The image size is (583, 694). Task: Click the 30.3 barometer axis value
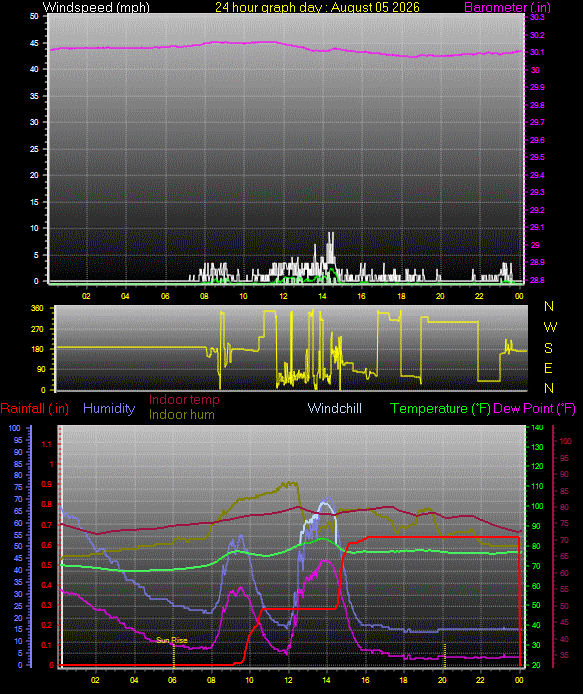coord(537,17)
